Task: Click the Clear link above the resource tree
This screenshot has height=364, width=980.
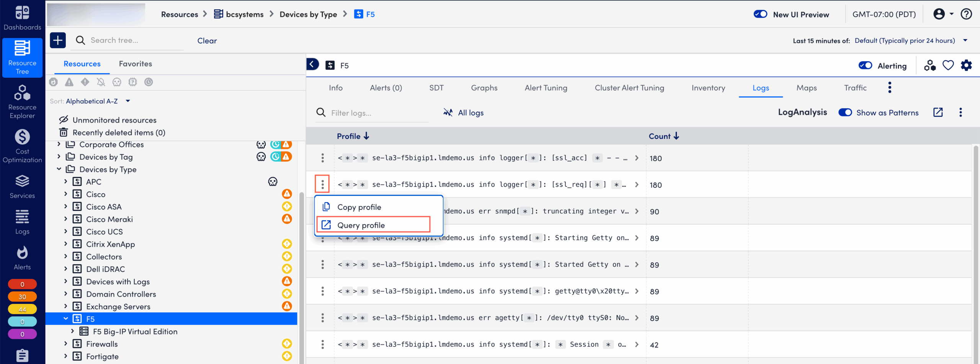Action: pyautogui.click(x=207, y=40)
